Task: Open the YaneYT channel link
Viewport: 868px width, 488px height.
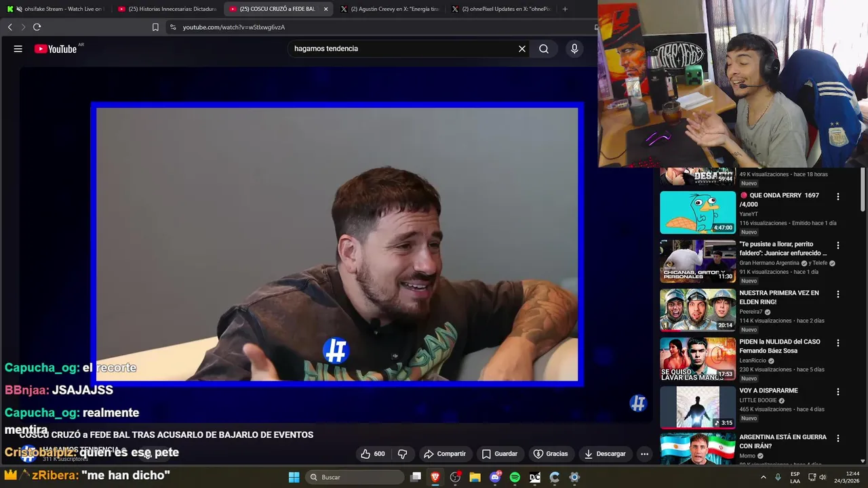Action: pyautogui.click(x=749, y=214)
